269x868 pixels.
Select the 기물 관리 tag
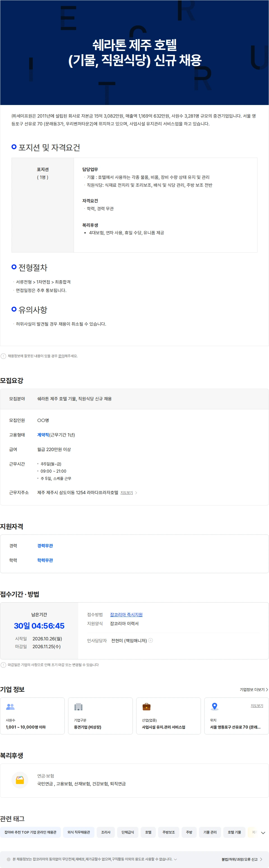click(210, 832)
